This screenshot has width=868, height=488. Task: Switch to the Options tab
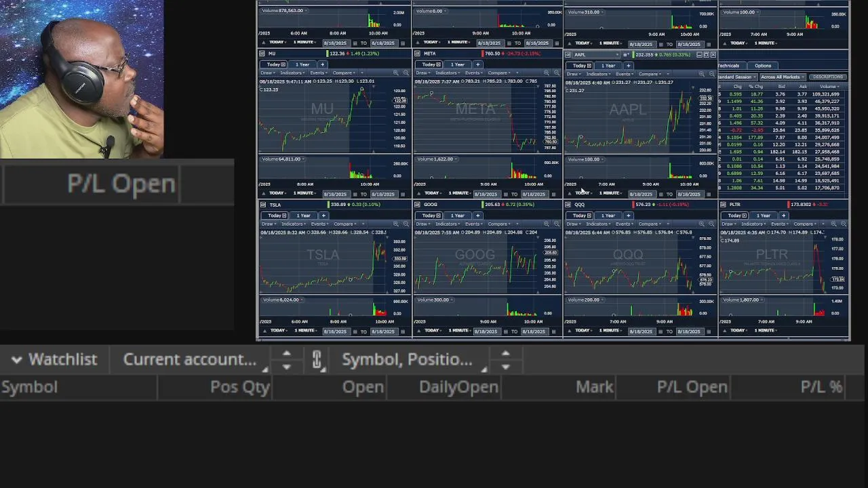(763, 66)
